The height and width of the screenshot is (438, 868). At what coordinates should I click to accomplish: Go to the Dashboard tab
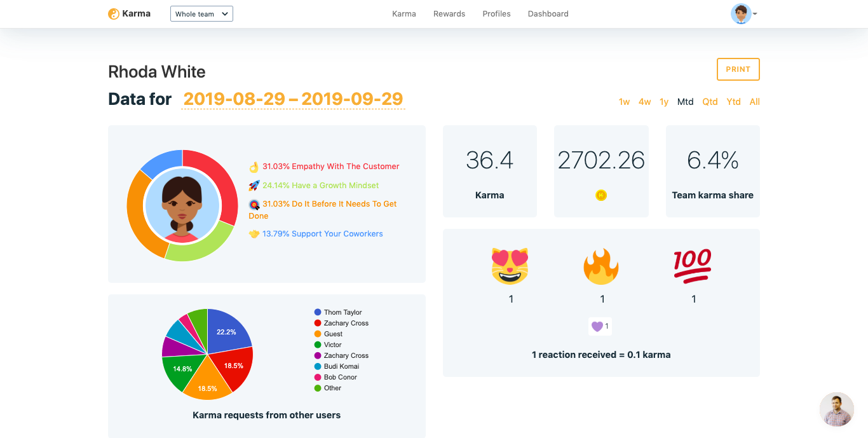click(x=548, y=13)
